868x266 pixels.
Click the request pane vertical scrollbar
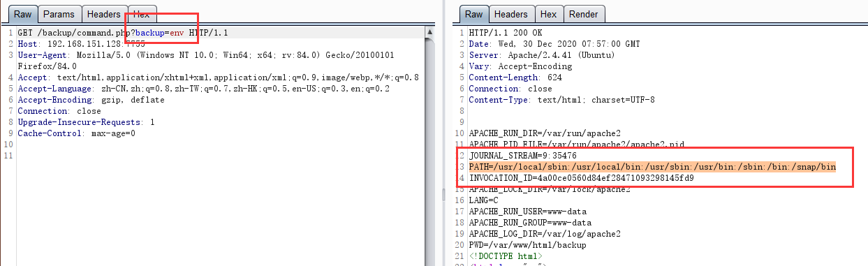[x=430, y=146]
